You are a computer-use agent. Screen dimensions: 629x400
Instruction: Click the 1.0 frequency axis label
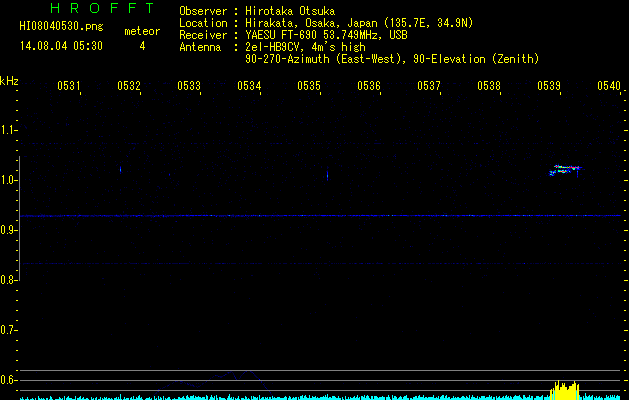(8, 180)
